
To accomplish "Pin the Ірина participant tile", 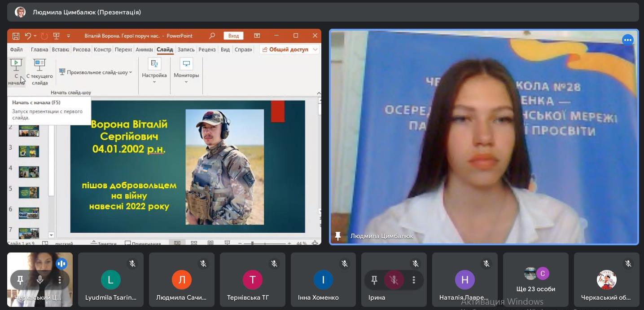I will tap(374, 280).
